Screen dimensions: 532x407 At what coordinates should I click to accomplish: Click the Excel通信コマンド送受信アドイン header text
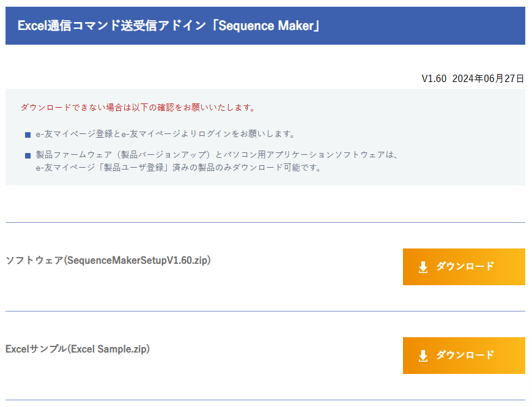point(112,26)
